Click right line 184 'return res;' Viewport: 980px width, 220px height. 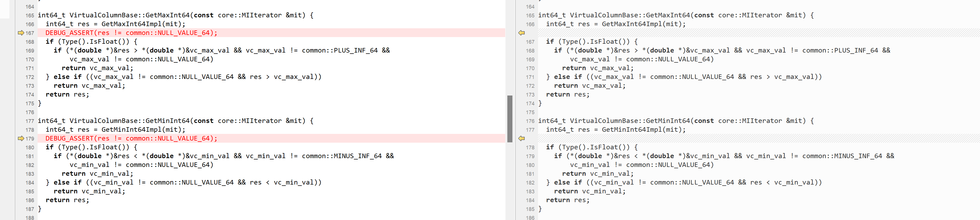[568, 200]
